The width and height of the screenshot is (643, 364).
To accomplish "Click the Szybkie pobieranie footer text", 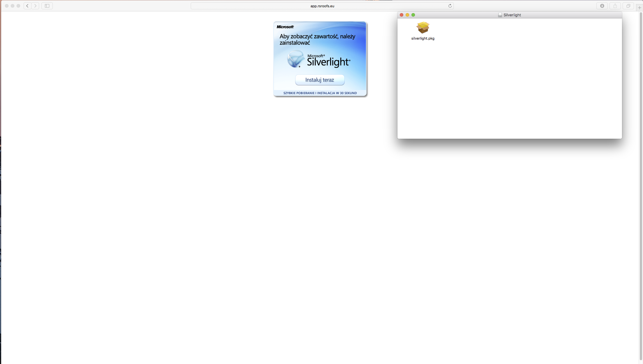I will (x=320, y=93).
